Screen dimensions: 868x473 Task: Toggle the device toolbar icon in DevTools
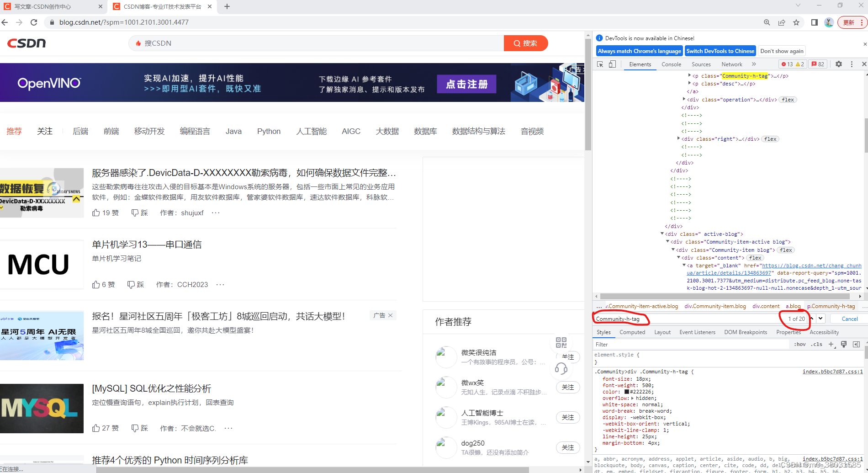click(612, 64)
